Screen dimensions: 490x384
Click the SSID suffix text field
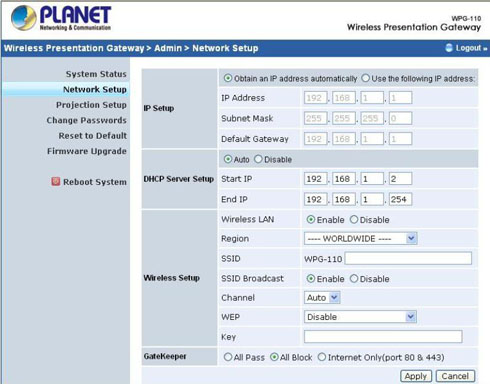[408, 258]
